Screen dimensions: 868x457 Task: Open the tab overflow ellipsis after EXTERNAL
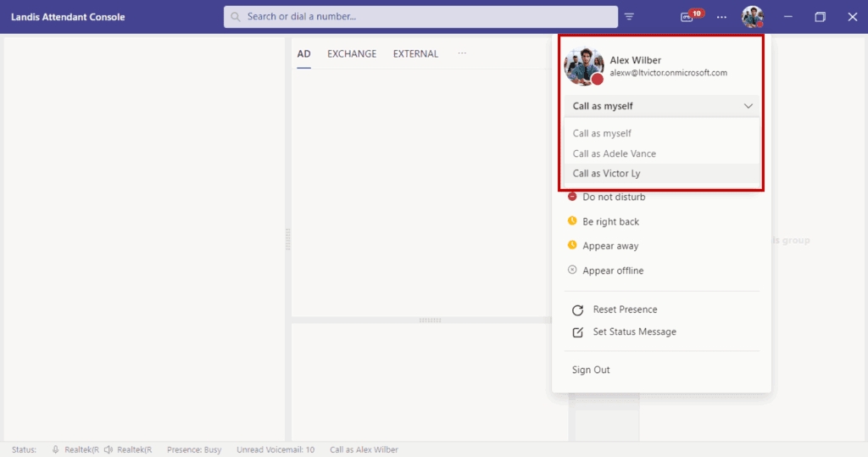[x=462, y=53]
